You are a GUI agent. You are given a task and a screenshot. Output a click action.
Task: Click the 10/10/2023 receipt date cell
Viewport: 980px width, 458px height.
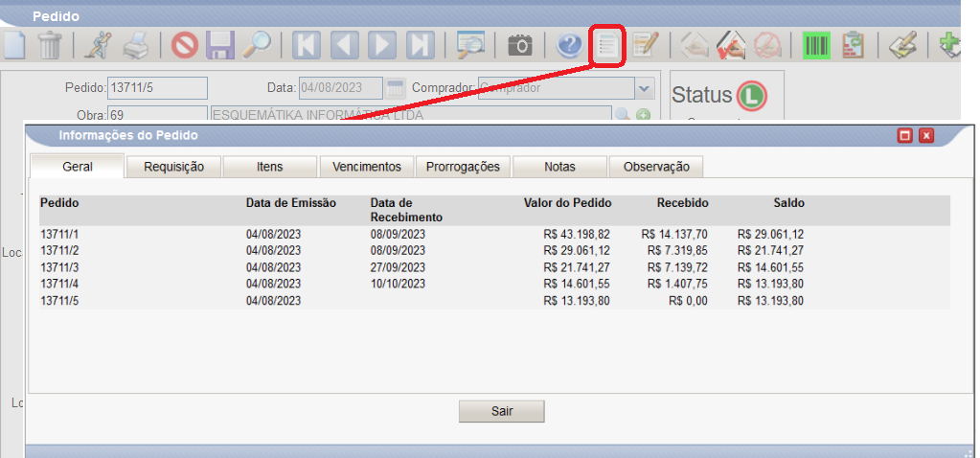[398, 284]
